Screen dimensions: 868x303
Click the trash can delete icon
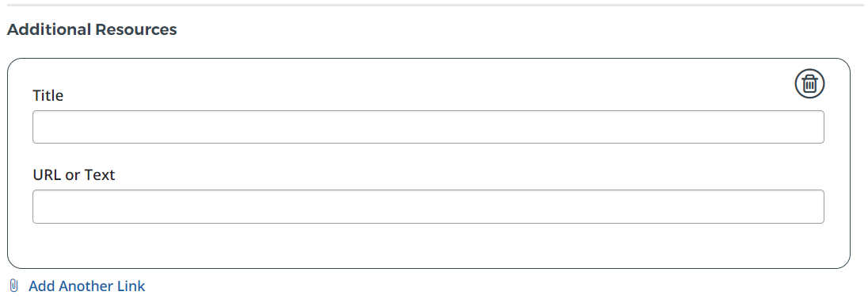tap(809, 84)
